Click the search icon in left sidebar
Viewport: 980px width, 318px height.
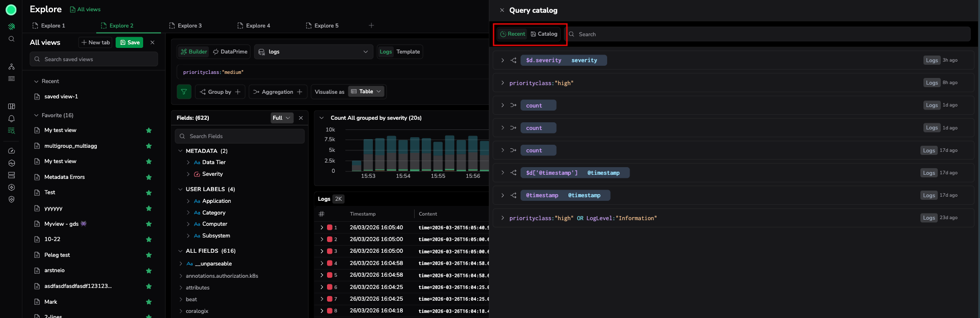(11, 39)
